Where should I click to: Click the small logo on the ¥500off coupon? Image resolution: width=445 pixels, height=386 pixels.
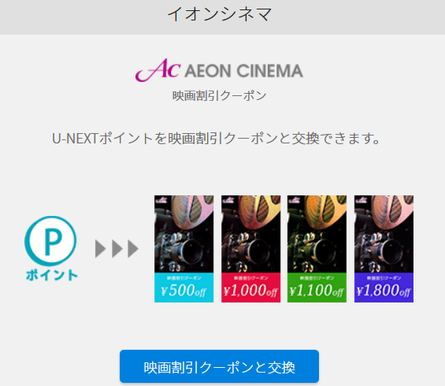pos(161,200)
